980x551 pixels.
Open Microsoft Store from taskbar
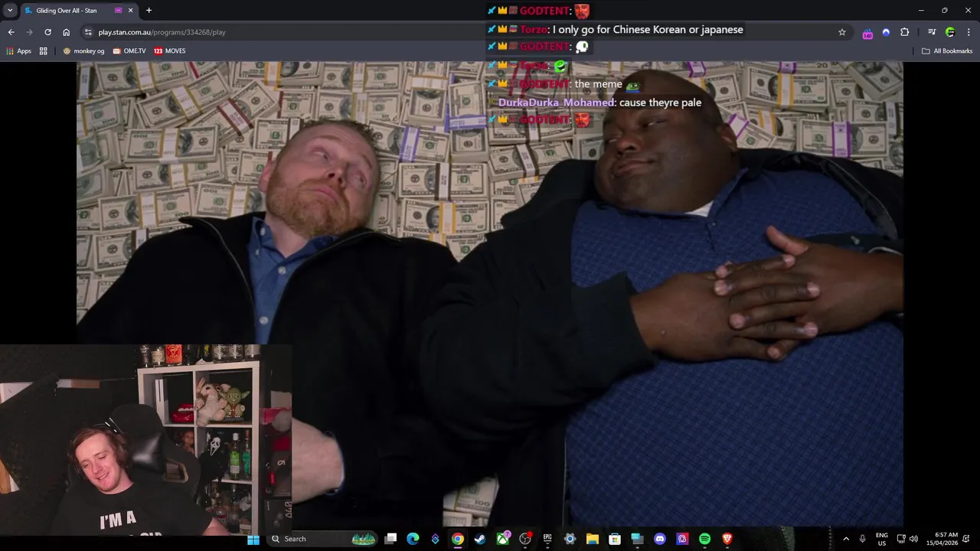[615, 539]
